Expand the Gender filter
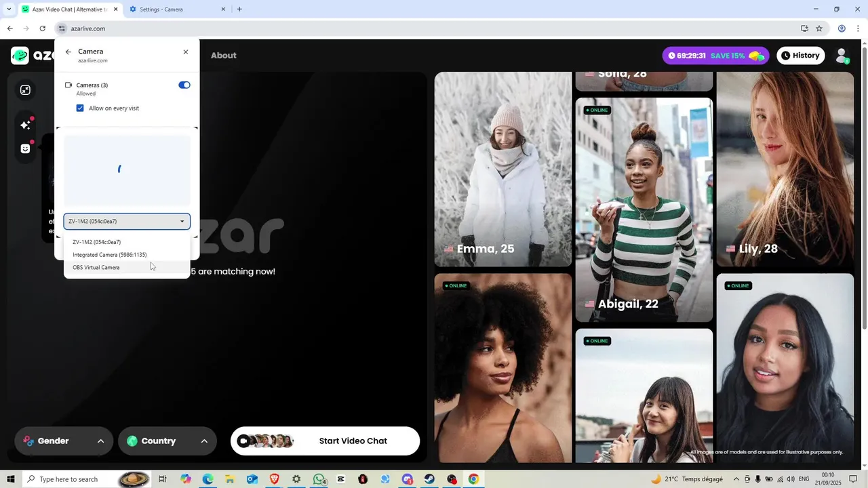This screenshot has height=488, width=868. (64, 441)
